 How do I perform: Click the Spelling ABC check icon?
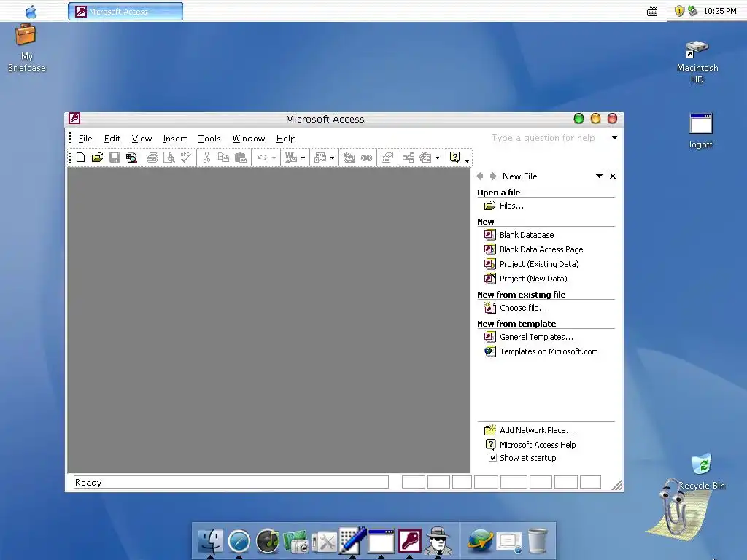(186, 157)
